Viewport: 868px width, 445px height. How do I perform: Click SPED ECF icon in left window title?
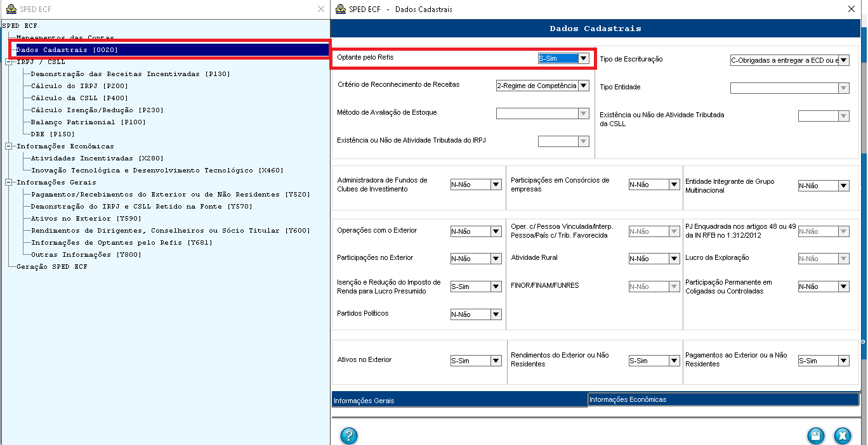click(x=11, y=9)
